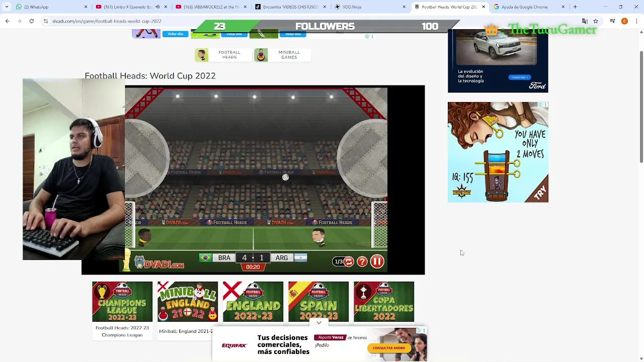Open AdChoices icon on top banner ad
644x362 pixels.
click(367, 36)
